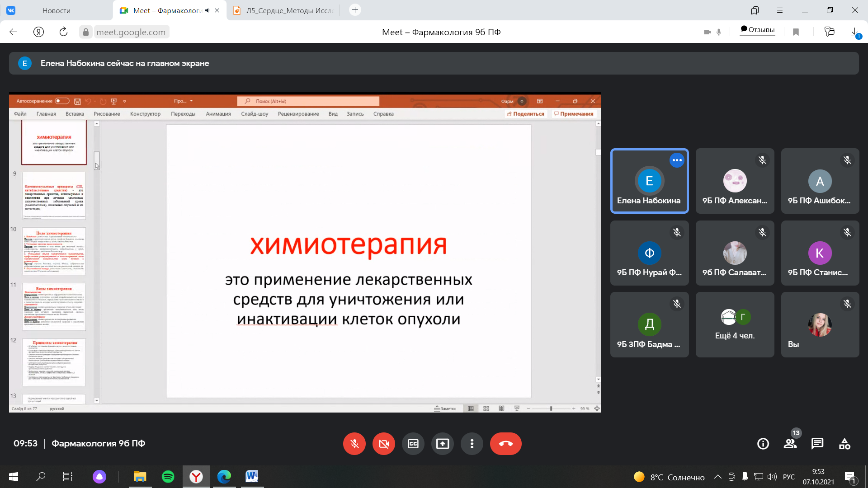Open browser downloads arrow icon
The width and height of the screenshot is (868, 488).
click(x=854, y=32)
